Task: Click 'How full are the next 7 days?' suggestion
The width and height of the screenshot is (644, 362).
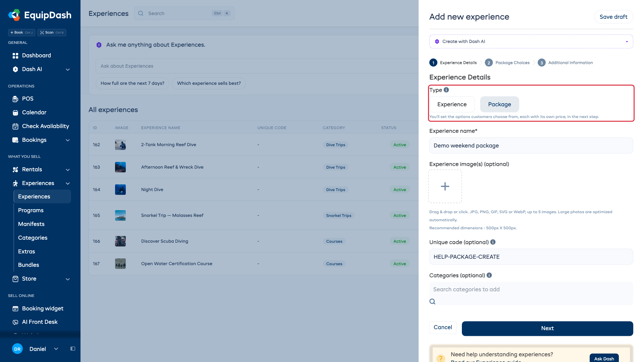Action: (132, 83)
